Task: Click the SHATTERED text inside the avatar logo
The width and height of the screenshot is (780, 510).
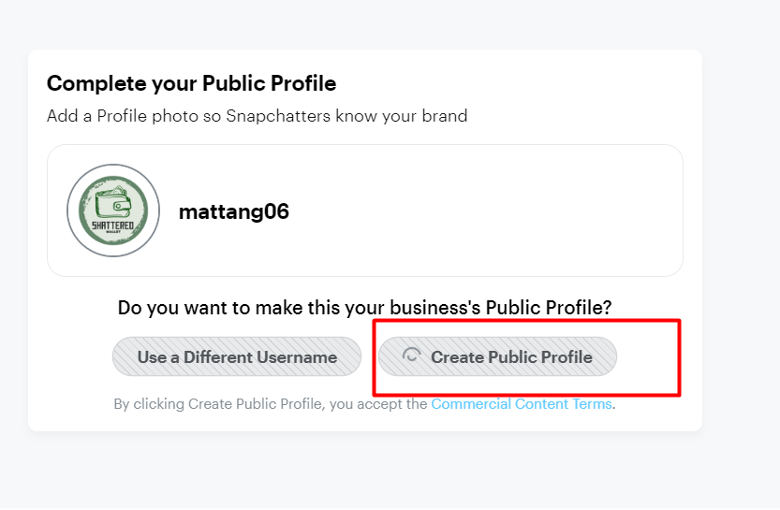Action: tap(113, 225)
